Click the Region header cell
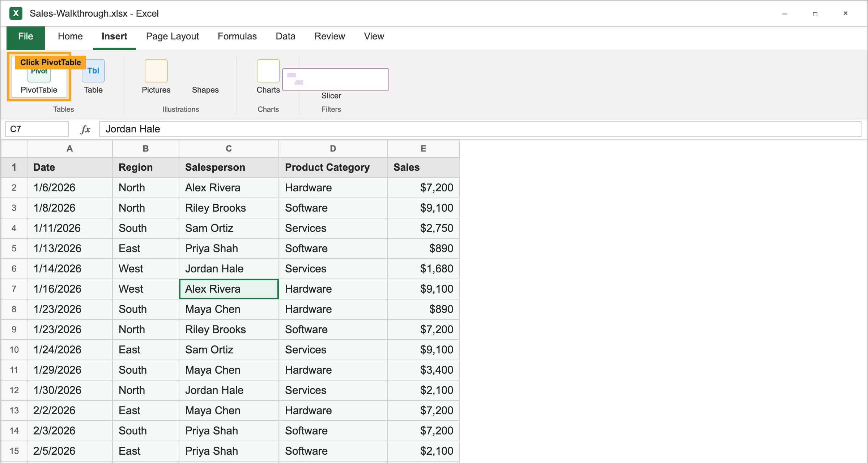This screenshot has height=463, width=868. [146, 167]
